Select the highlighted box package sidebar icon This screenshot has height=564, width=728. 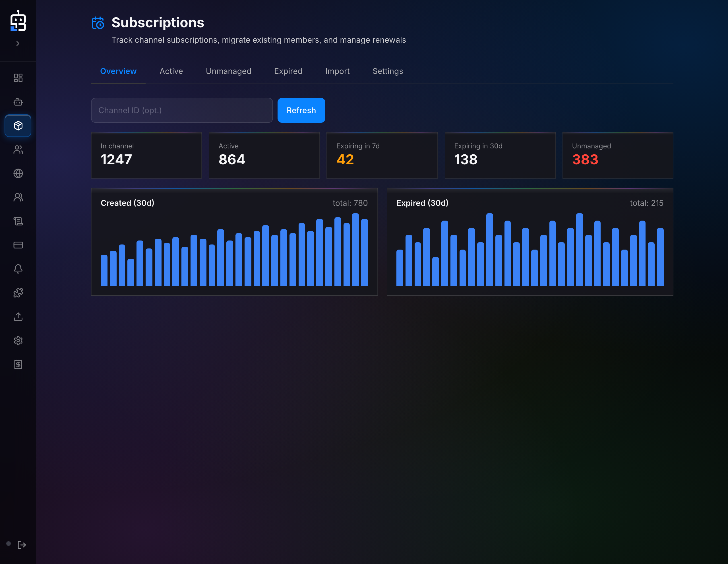pos(18,126)
